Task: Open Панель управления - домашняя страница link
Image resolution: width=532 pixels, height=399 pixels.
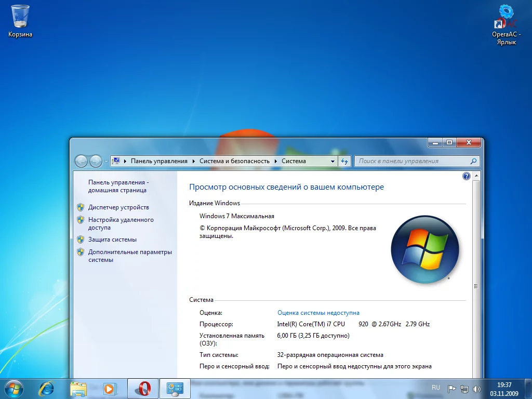Action: point(118,187)
